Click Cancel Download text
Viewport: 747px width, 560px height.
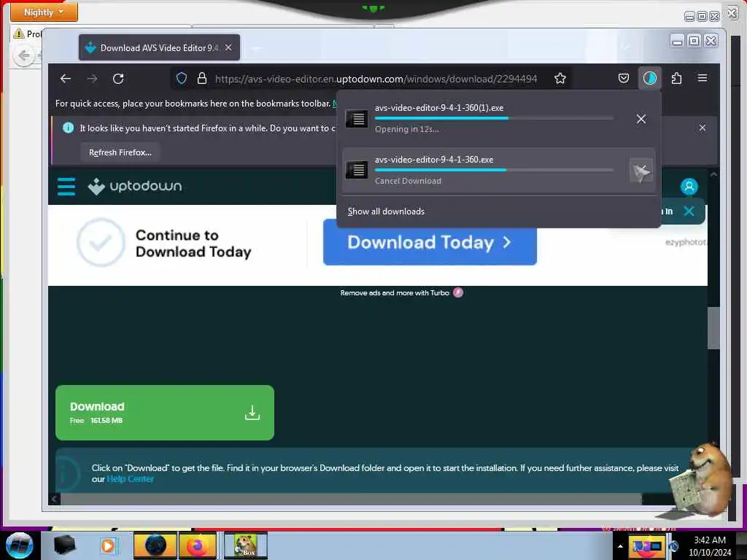pos(408,181)
